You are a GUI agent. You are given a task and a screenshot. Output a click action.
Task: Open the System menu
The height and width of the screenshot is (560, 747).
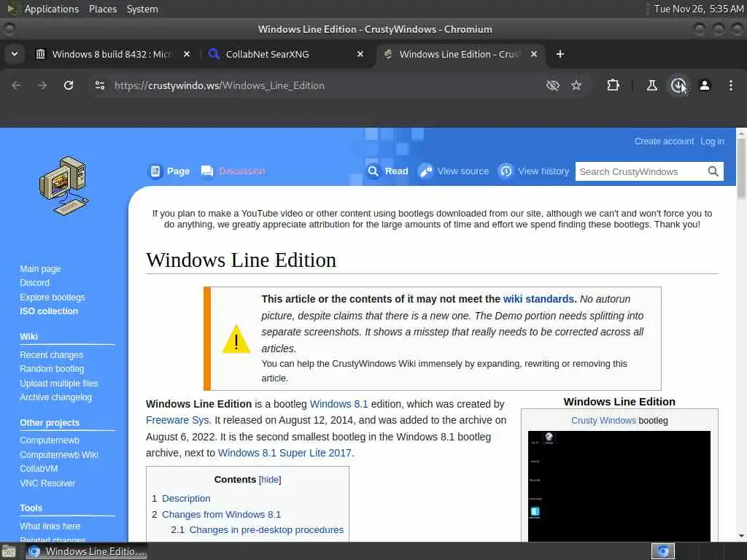[x=142, y=9]
